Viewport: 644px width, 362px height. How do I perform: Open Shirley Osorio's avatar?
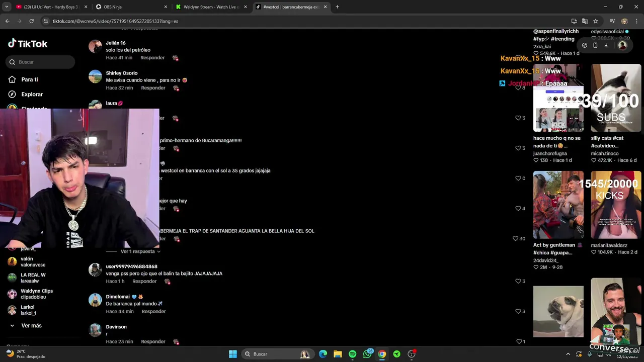click(x=95, y=76)
